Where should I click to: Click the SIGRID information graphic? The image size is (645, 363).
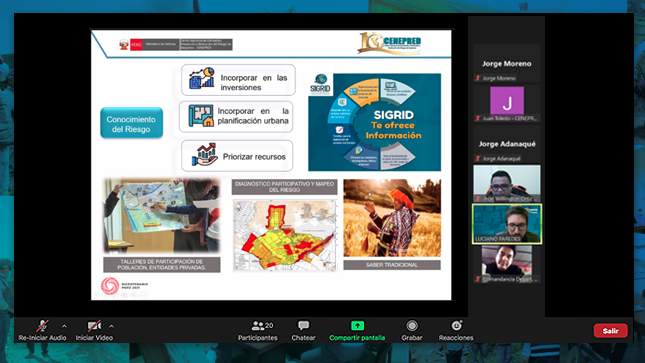pos(374,122)
